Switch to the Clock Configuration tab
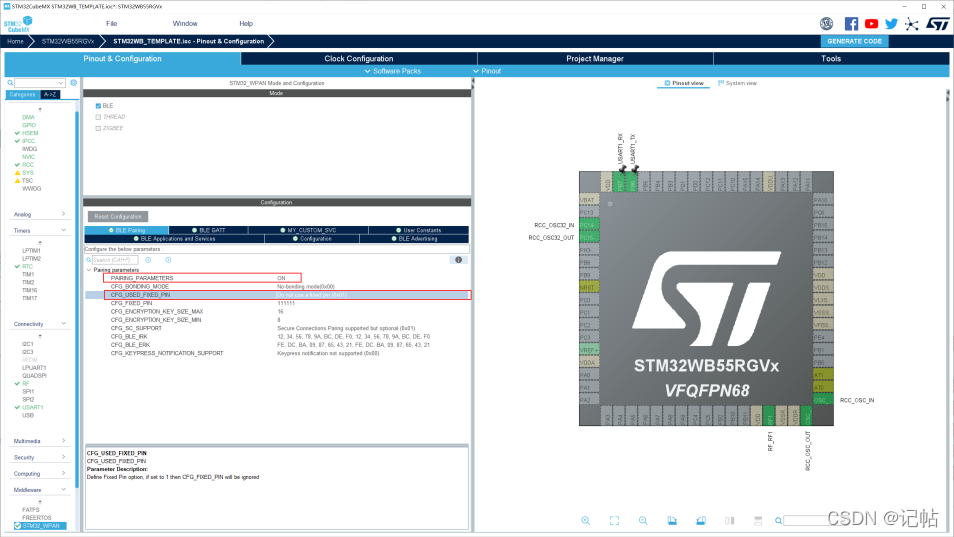Image resolution: width=954 pixels, height=537 pixels. click(x=359, y=58)
